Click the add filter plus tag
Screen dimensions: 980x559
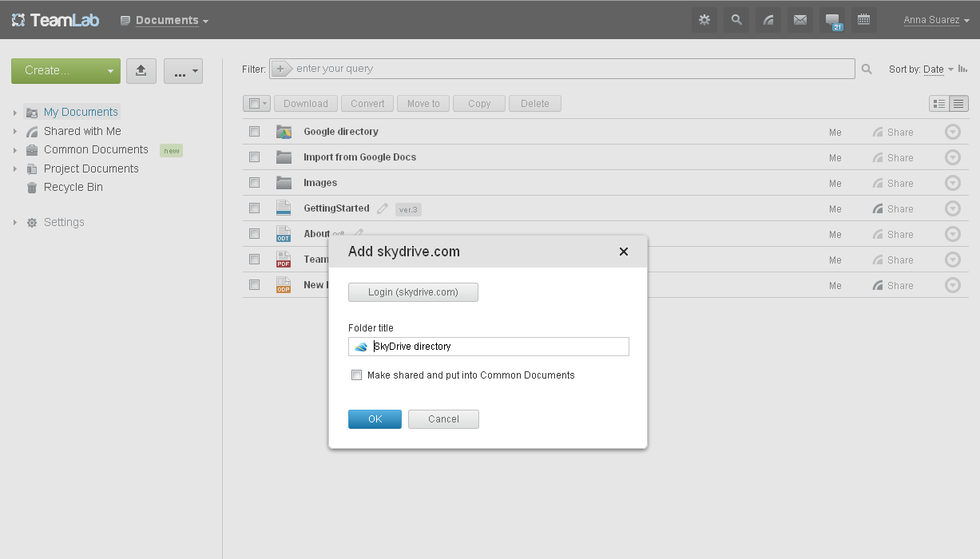click(281, 69)
